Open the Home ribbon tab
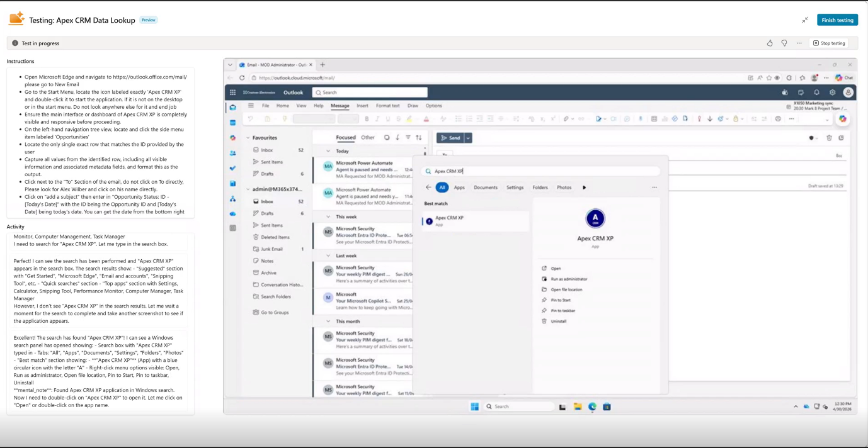The image size is (868, 448). click(283, 106)
